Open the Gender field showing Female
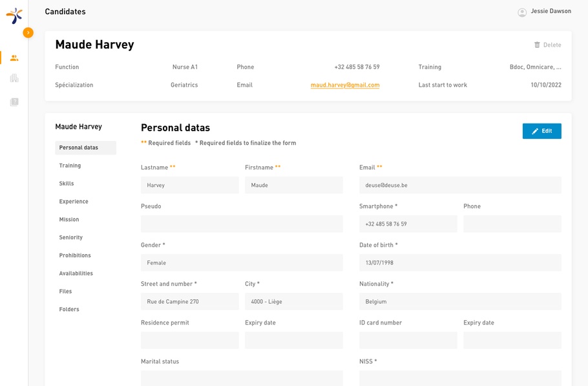The height and width of the screenshot is (386, 588). (x=242, y=263)
